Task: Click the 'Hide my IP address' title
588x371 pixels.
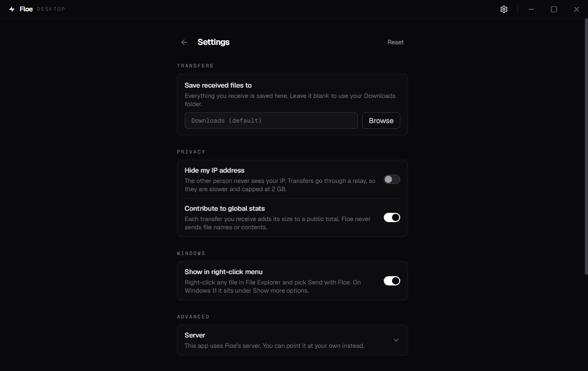Action: click(x=214, y=171)
